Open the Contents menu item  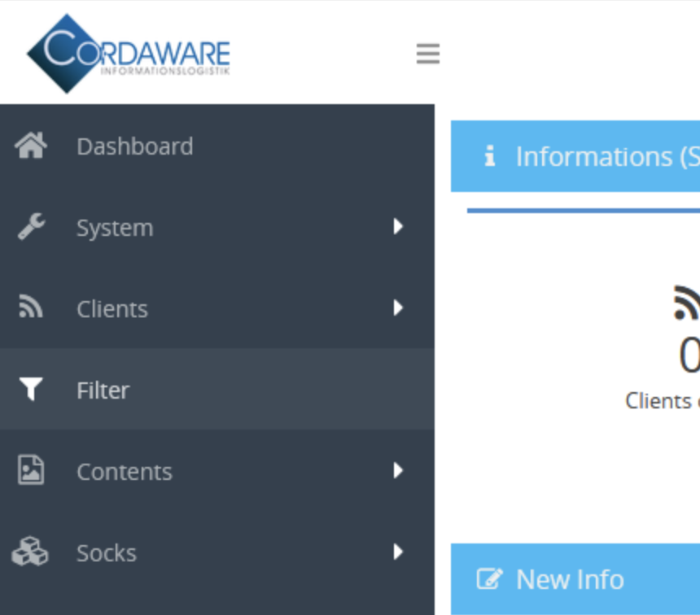coord(217,470)
